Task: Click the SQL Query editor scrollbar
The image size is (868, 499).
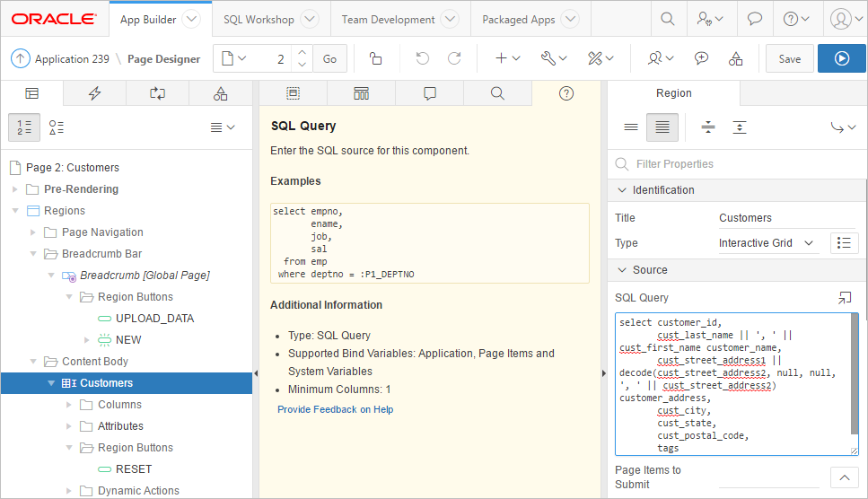Action: click(854, 372)
